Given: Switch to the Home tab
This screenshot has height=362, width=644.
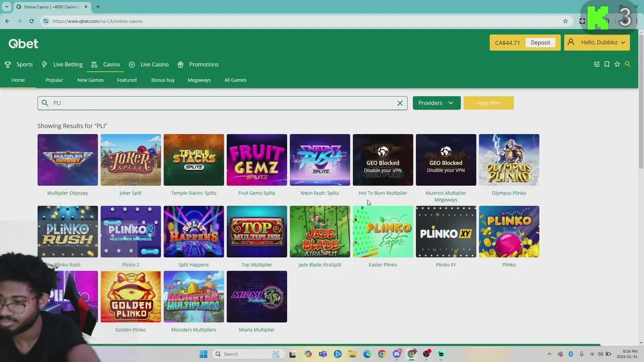Looking at the screenshot, I should tap(18, 80).
